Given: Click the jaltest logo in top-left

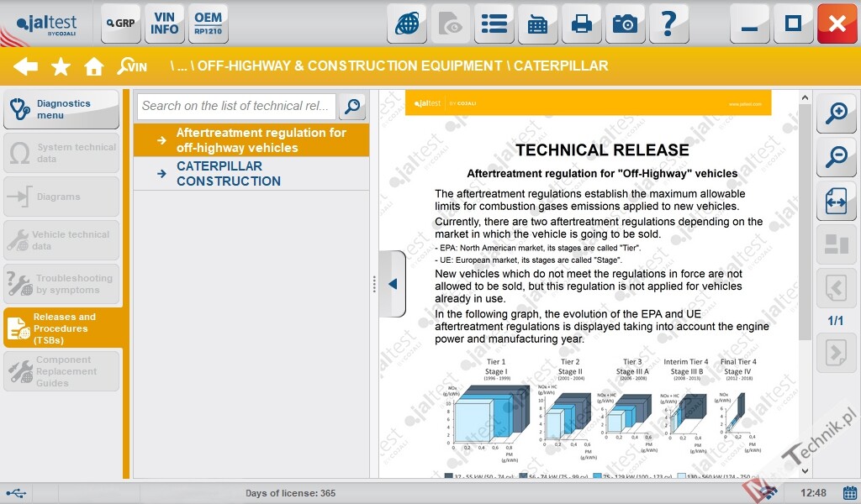Looking at the screenshot, I should click(46, 24).
